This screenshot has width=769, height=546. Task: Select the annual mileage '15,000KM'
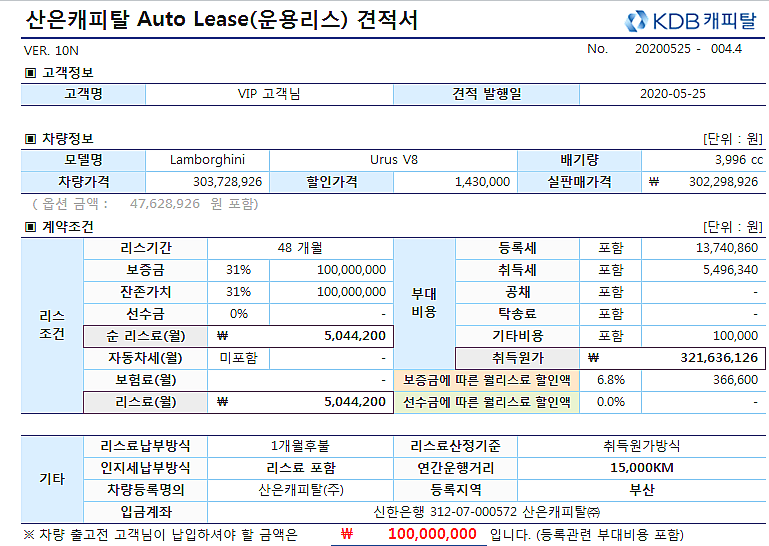[641, 468]
